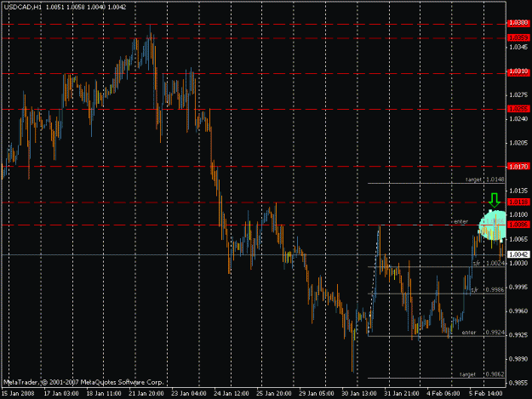Click the current price label 1.0042
The image size is (532, 399).
pyautogui.click(x=518, y=254)
